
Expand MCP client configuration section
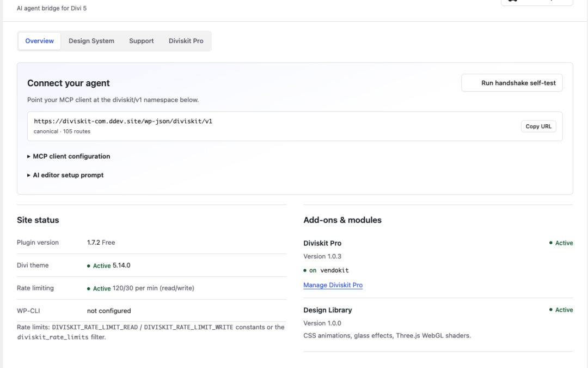[x=69, y=156]
